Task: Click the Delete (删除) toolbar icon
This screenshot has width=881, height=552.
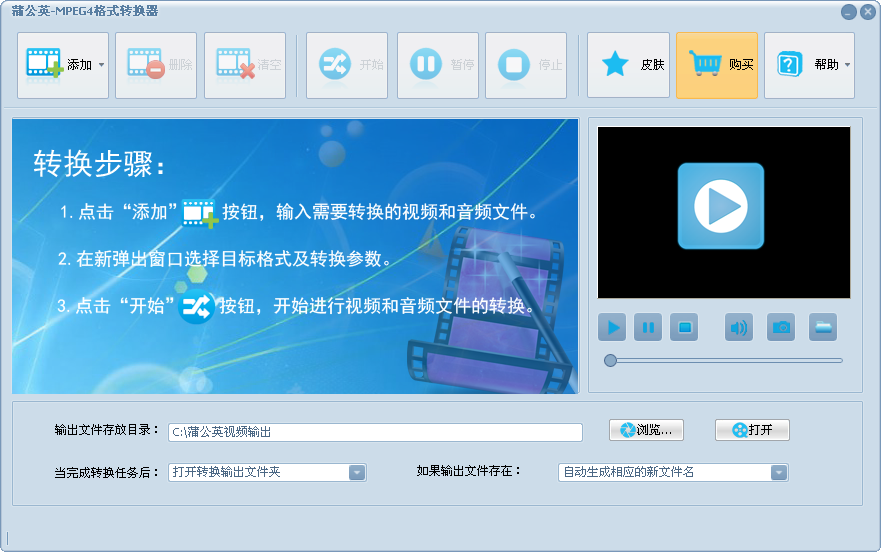Action: [145, 65]
